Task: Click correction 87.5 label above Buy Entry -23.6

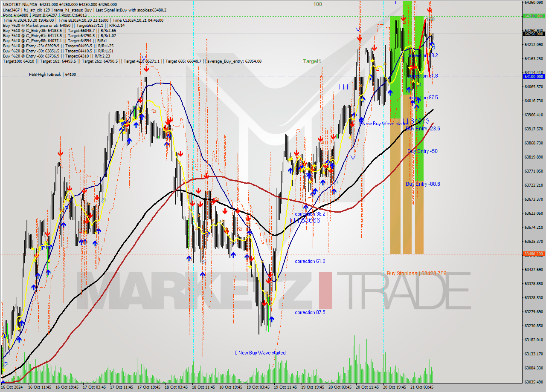Action: pos(423,98)
